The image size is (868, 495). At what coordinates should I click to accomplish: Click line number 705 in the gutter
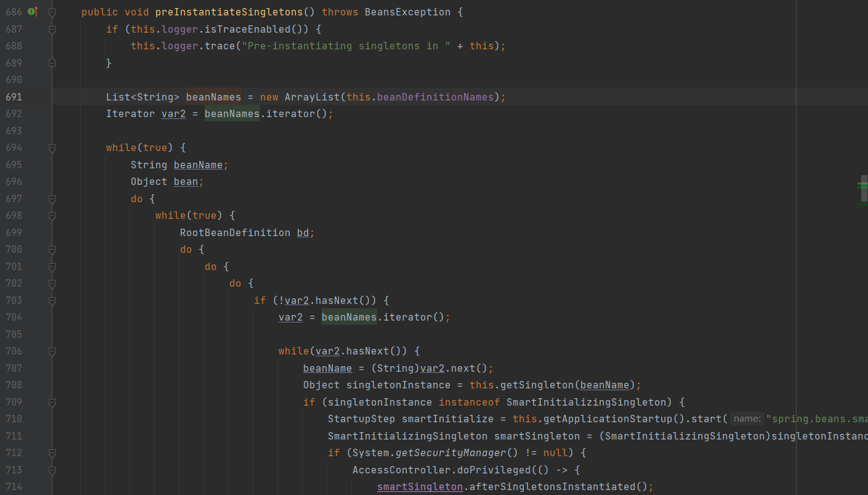tap(14, 334)
